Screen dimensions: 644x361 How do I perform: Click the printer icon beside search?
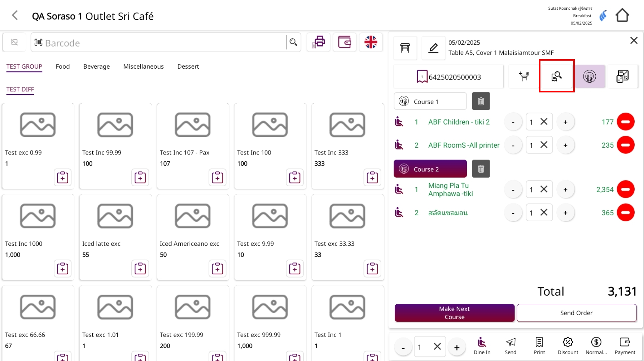click(x=318, y=42)
